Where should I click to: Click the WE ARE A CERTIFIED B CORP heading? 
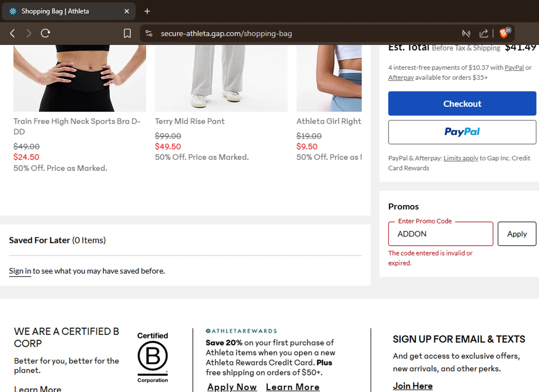tap(66, 337)
